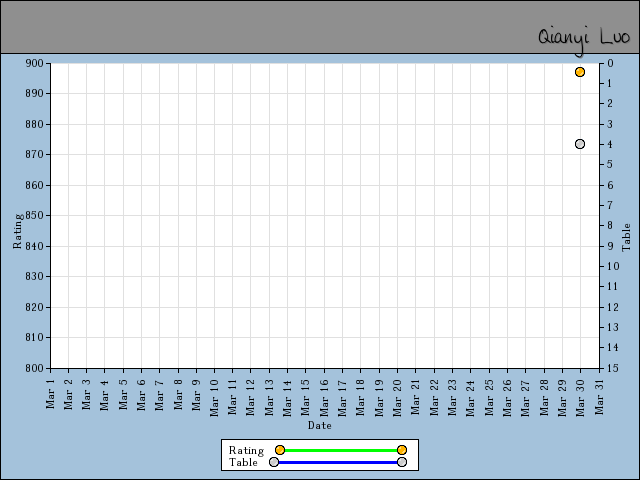Click the 4 table axis label
This screenshot has height=480, width=640.
(x=610, y=144)
